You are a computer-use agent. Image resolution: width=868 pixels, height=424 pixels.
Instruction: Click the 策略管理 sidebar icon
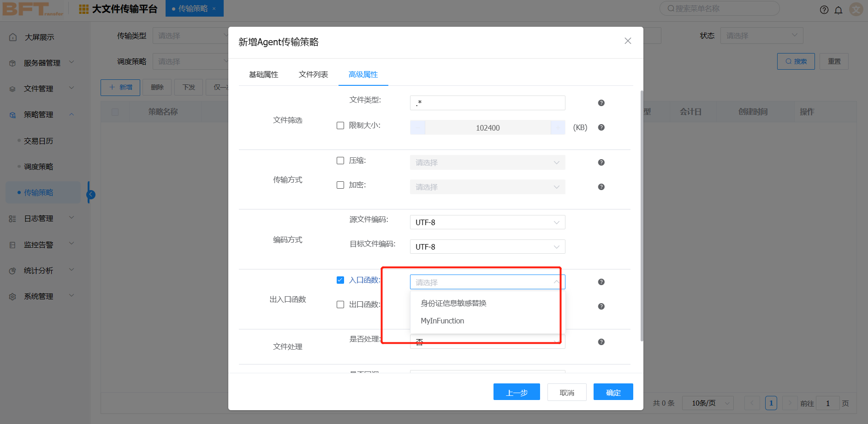[12, 114]
